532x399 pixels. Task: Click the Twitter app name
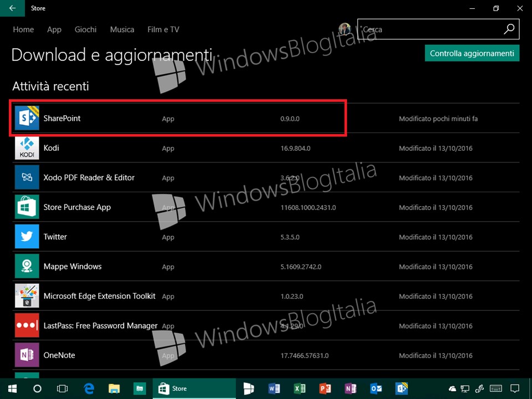(x=55, y=237)
